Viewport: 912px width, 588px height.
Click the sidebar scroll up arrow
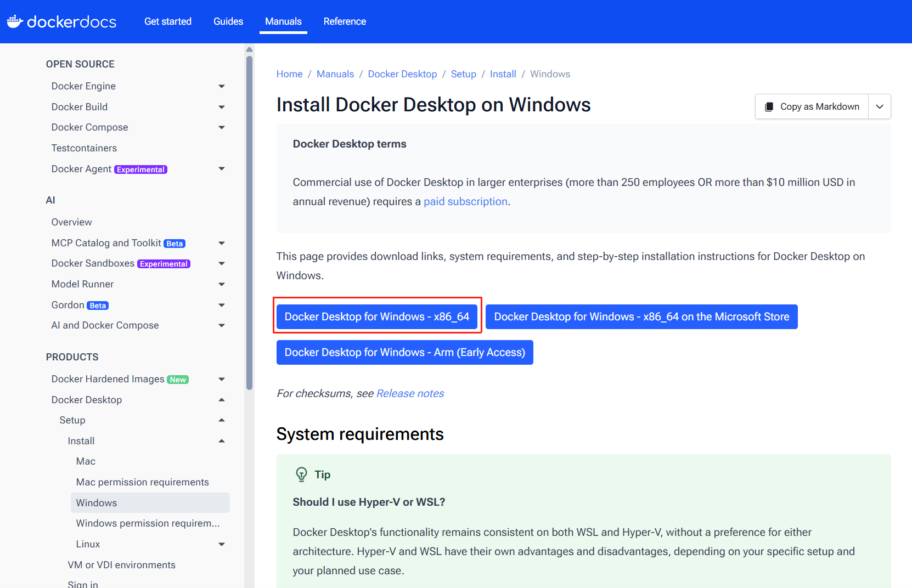(249, 49)
